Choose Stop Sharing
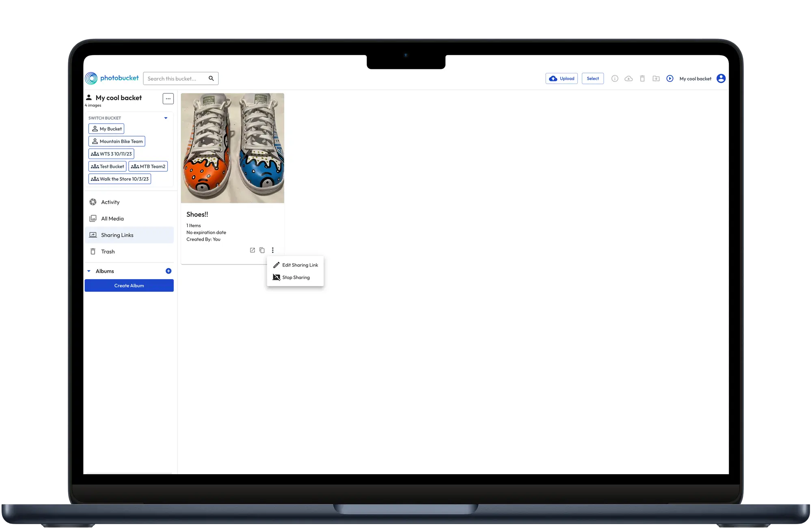Viewport: 812px width, 529px height. pos(296,277)
